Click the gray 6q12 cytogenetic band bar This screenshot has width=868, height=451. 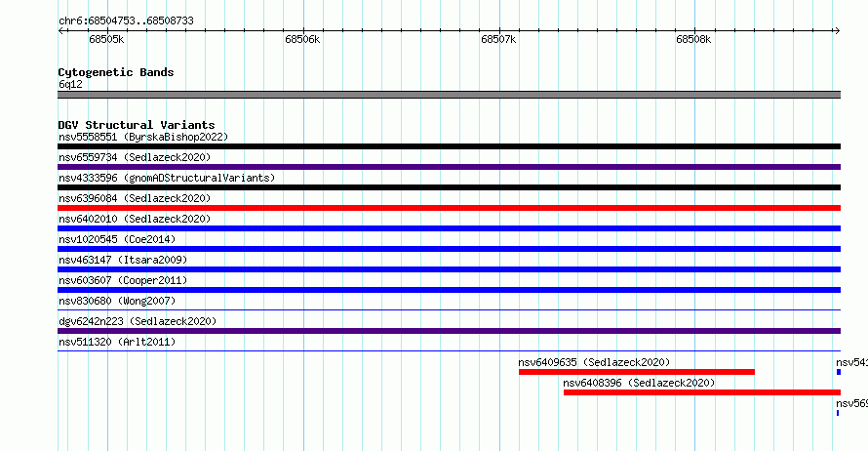449,95
